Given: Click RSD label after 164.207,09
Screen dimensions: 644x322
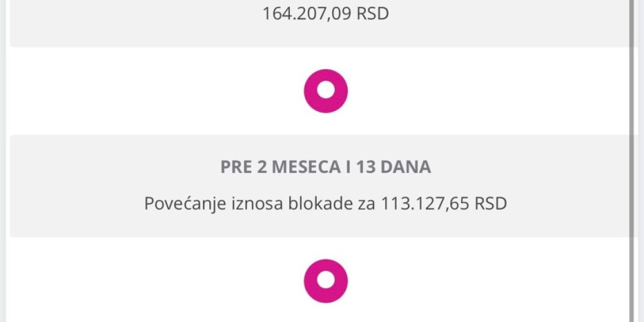Looking at the screenshot, I should [x=371, y=13].
